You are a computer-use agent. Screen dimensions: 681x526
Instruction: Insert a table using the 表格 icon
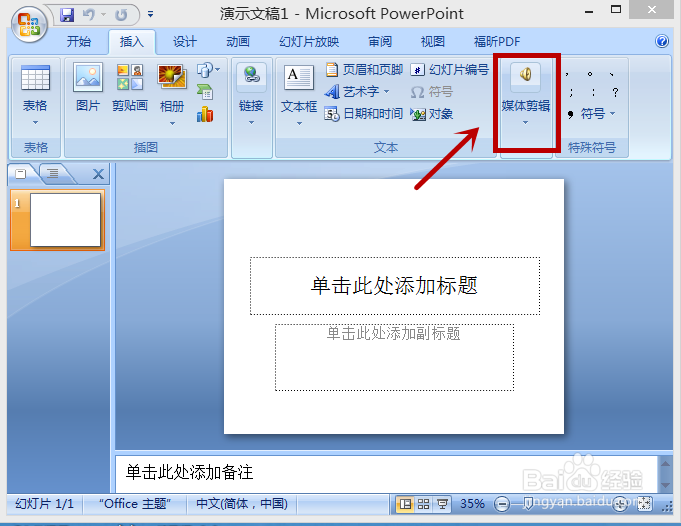click(35, 78)
